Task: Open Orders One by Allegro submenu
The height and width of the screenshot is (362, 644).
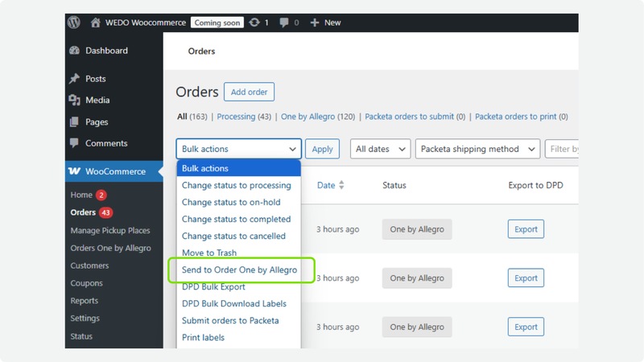Action: (110, 248)
